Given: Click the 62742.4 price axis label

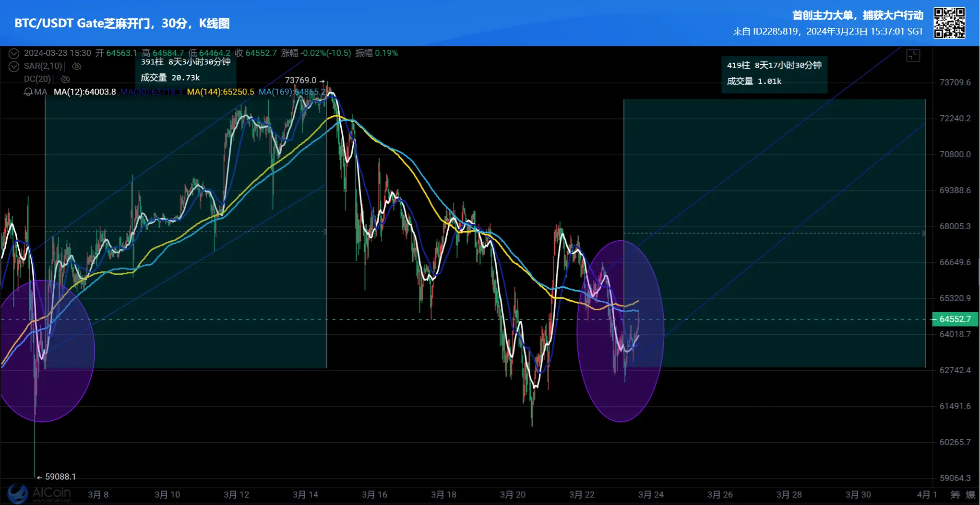Looking at the screenshot, I should pos(955,370).
